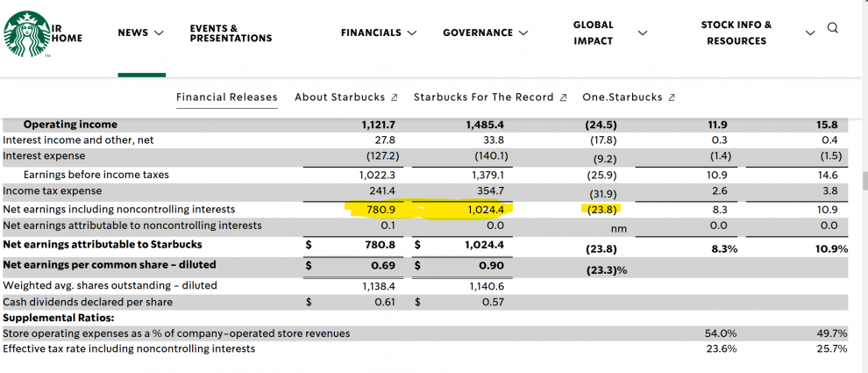Click external-link icon beside Starbucks For The Record
Screen dimensions: 868x373
pos(563,97)
